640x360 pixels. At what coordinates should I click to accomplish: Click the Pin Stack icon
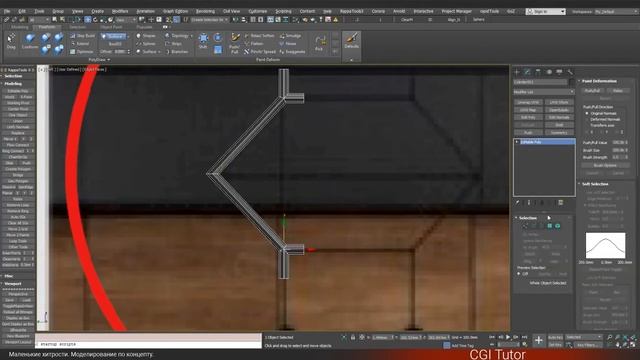[x=518, y=202]
